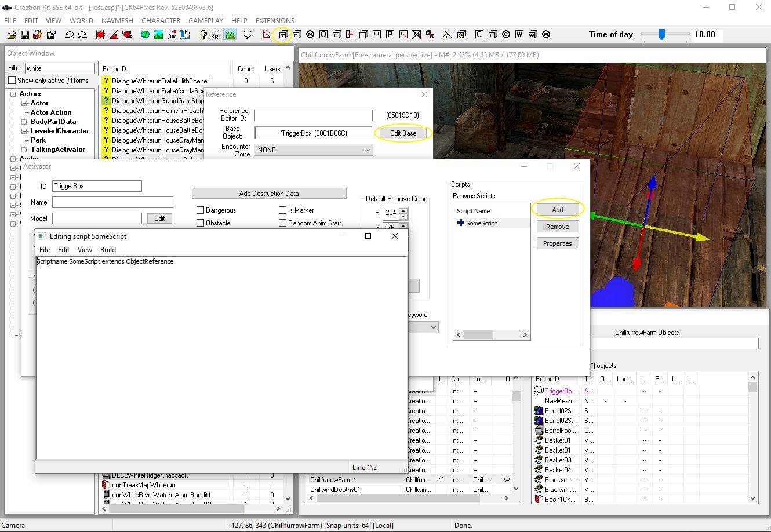Toggle the light bulb icon
771x532 pixels.
click(203, 35)
